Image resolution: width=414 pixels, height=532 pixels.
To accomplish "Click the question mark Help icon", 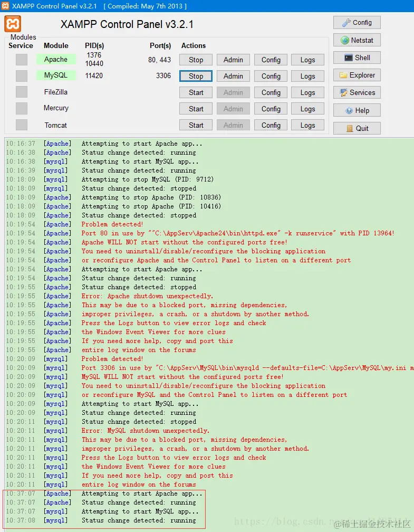I will point(349,111).
